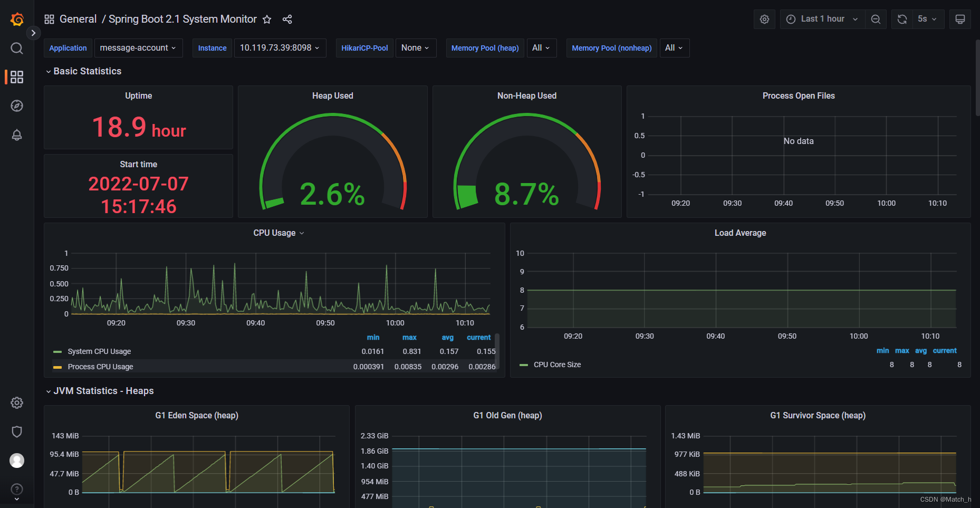
Task: Open the Memory Pool (nonheap) All dropdown
Action: pos(674,48)
